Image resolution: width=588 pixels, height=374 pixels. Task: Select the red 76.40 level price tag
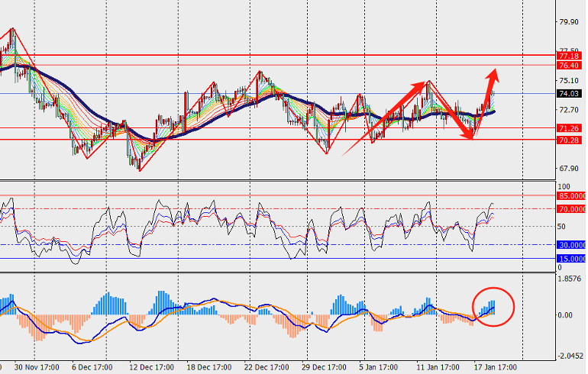tap(569, 66)
